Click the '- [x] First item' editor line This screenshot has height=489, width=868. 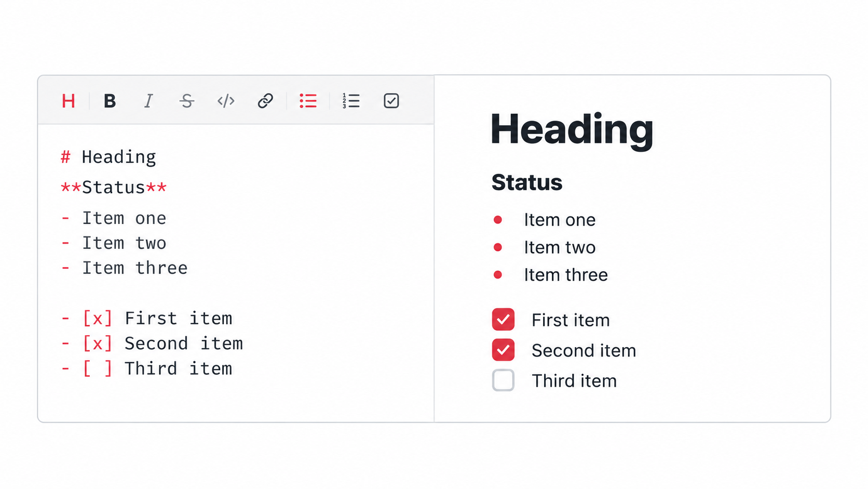[146, 318]
